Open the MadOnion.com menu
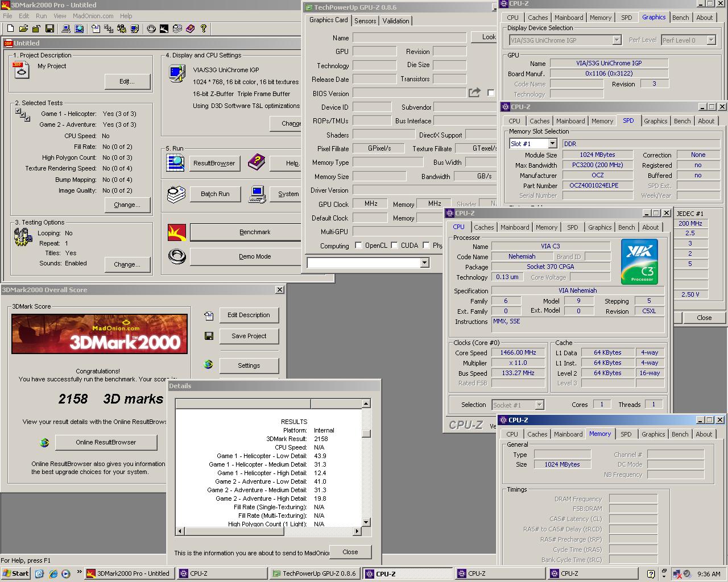The height and width of the screenshot is (582, 728). point(93,16)
